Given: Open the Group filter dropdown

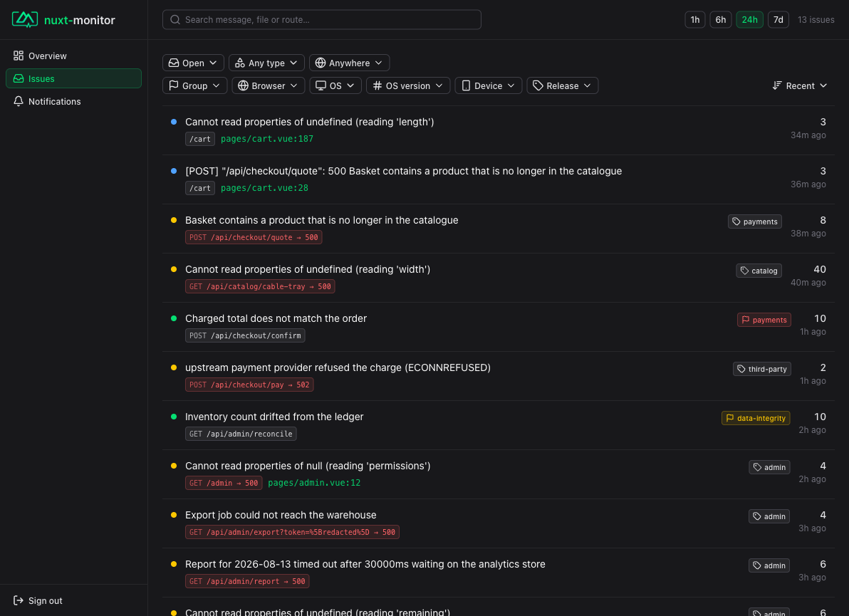Looking at the screenshot, I should (195, 85).
